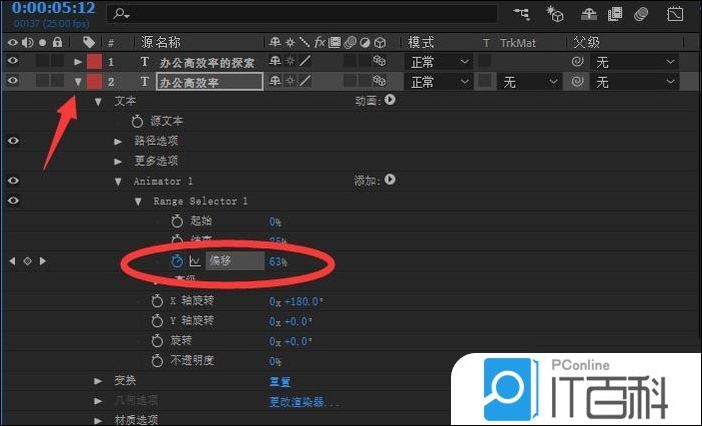This screenshot has height=426, width=702.
Task: Toggle quality slash switch on layer 2
Action: pyautogui.click(x=305, y=81)
